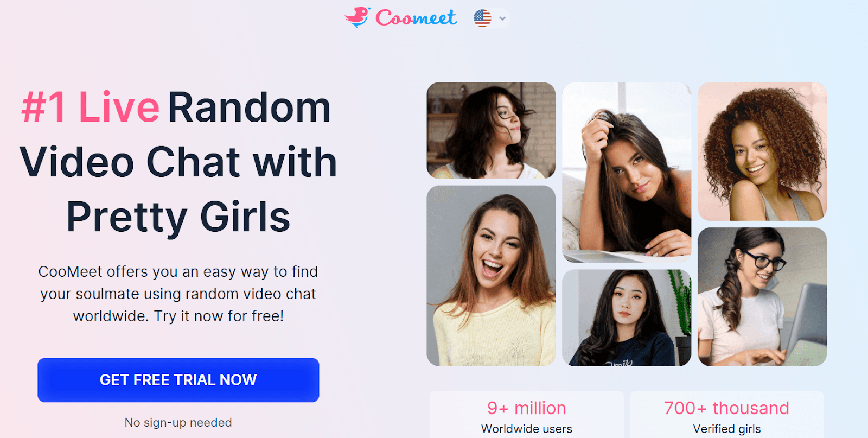Click 'Video Chat with' headline line
868x438 pixels.
click(x=178, y=162)
